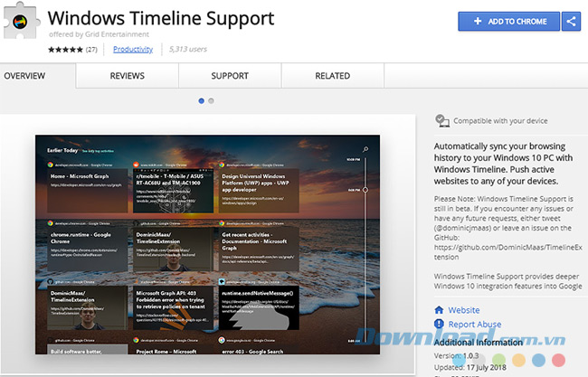Select the second screenshot carousel dot
Screen dimensions: 588x377
[211, 101]
